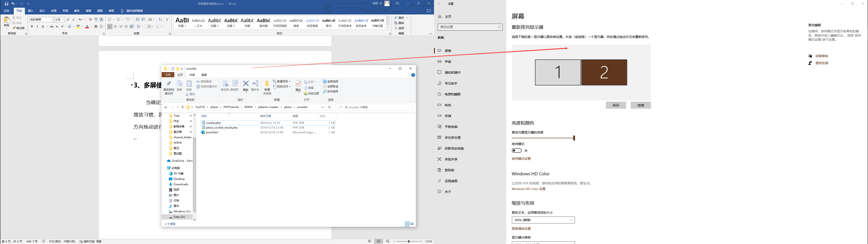Click the Explorer refresh button
868x244 pixels.
tap(330, 107)
